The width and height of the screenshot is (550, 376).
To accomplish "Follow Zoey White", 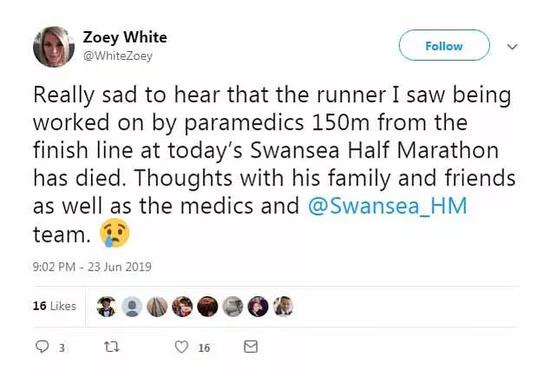I will [x=444, y=46].
